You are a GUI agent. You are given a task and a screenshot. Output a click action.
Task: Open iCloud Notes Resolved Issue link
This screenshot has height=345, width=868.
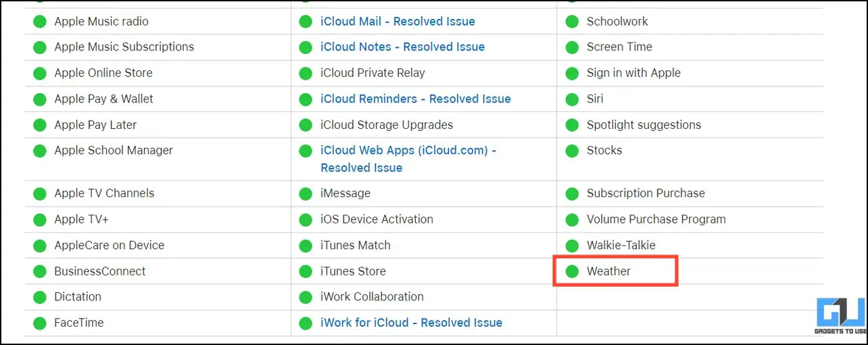point(402,47)
